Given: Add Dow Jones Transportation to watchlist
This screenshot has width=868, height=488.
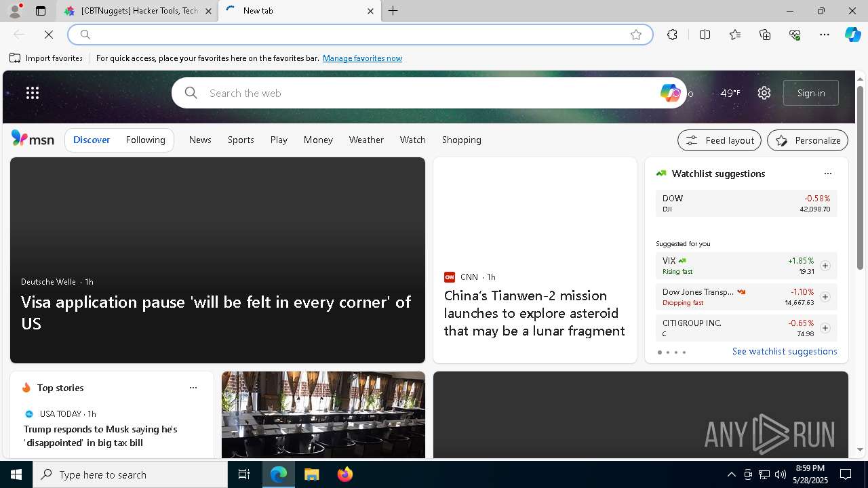Looking at the screenshot, I should 825,297.
